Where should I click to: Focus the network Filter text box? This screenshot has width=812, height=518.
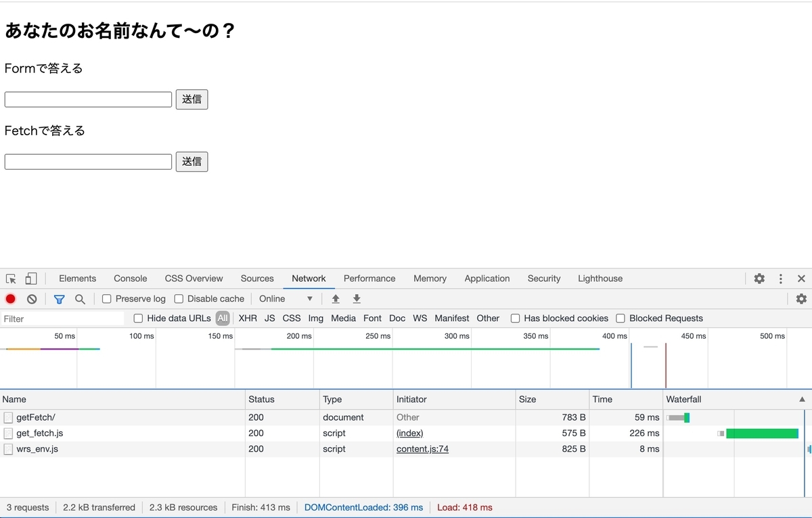62,319
